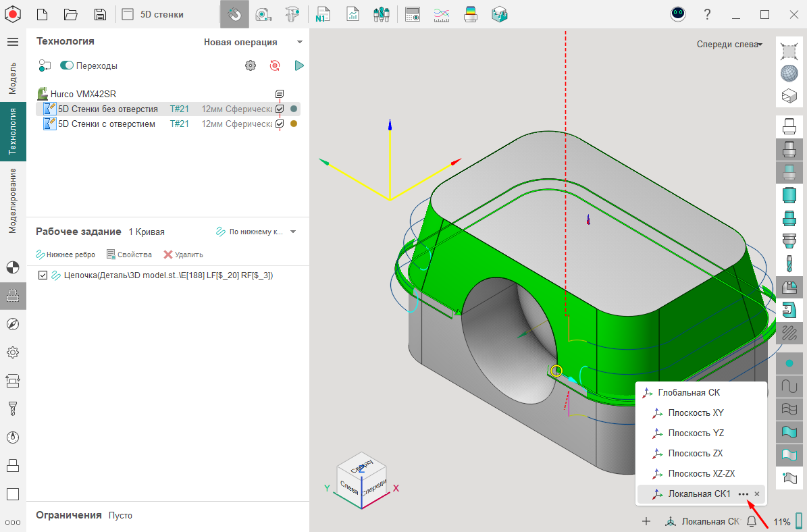Click the Свойства button
This screenshot has height=532, width=807.
coord(129,255)
